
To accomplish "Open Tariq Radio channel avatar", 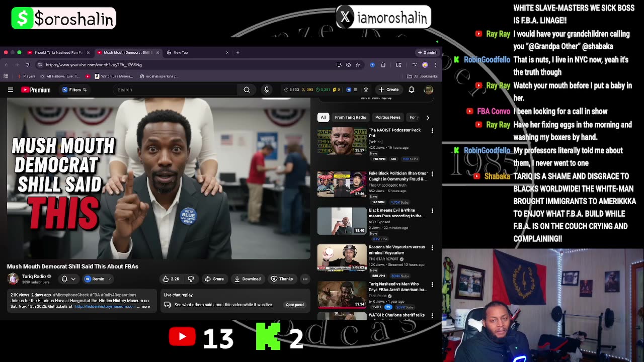I will point(13,279).
